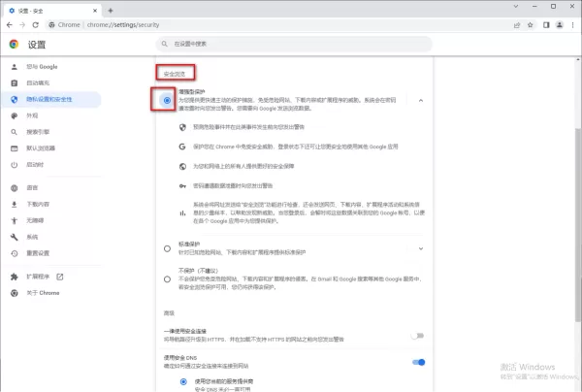This screenshot has width=582, height=392.
Task: Select the 标准保护 radio button
Action: pyautogui.click(x=167, y=248)
